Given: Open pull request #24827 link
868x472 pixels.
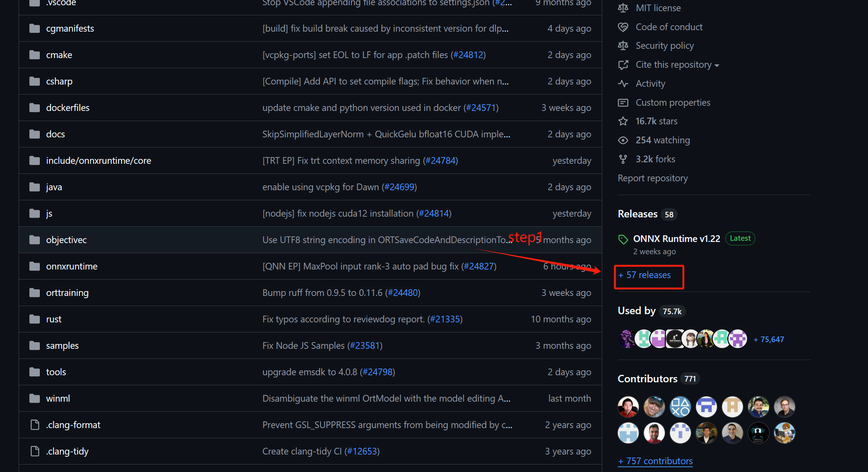Looking at the screenshot, I should 479,267.
